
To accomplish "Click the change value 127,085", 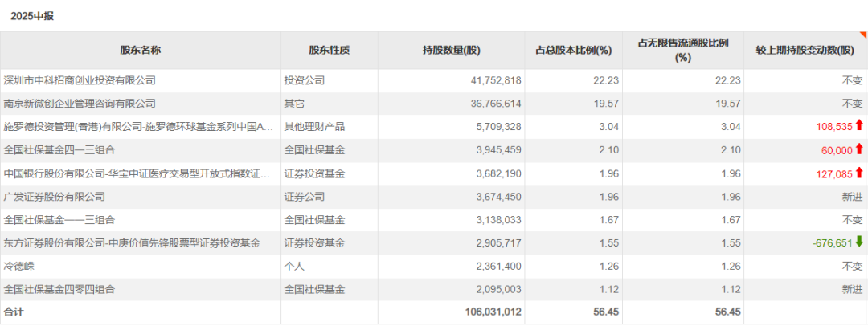I will (x=834, y=173).
